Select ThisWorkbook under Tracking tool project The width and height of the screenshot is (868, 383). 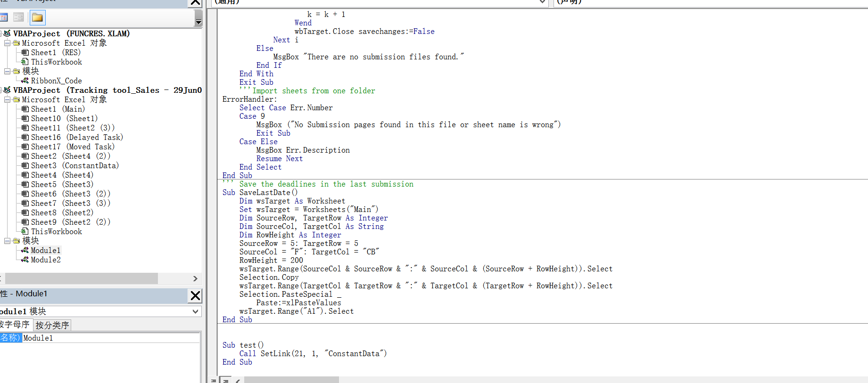tap(56, 231)
